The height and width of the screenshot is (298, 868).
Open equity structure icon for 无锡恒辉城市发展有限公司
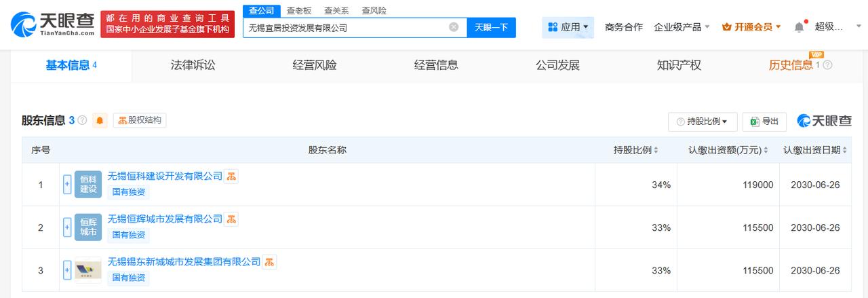[231, 219]
